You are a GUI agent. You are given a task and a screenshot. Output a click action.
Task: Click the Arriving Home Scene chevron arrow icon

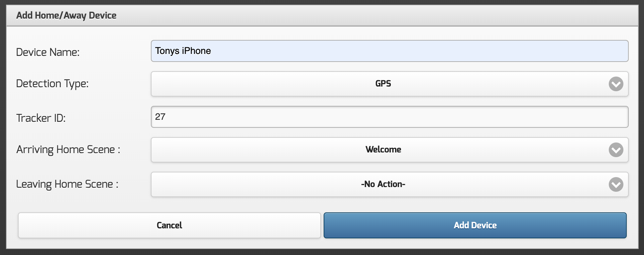(616, 150)
